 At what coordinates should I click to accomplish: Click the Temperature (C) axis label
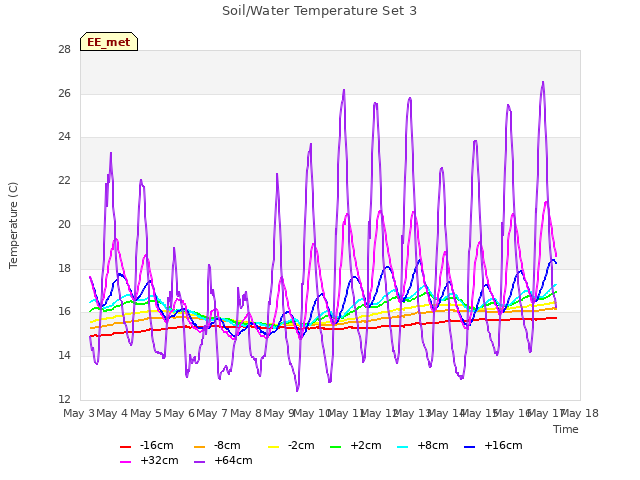(x=13, y=225)
